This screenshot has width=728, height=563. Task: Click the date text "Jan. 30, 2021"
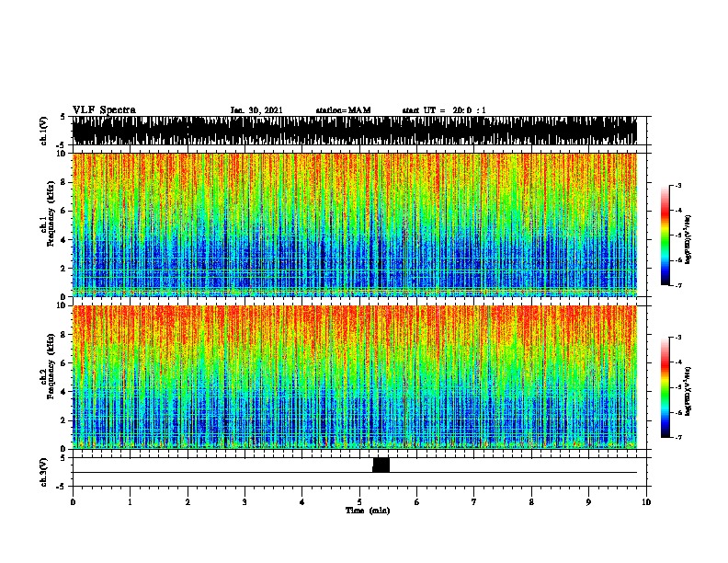pyautogui.click(x=256, y=110)
